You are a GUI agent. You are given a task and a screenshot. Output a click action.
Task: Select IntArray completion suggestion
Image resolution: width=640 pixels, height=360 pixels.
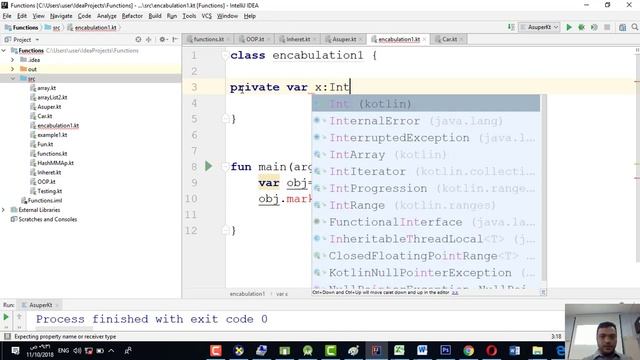[x=426, y=155]
